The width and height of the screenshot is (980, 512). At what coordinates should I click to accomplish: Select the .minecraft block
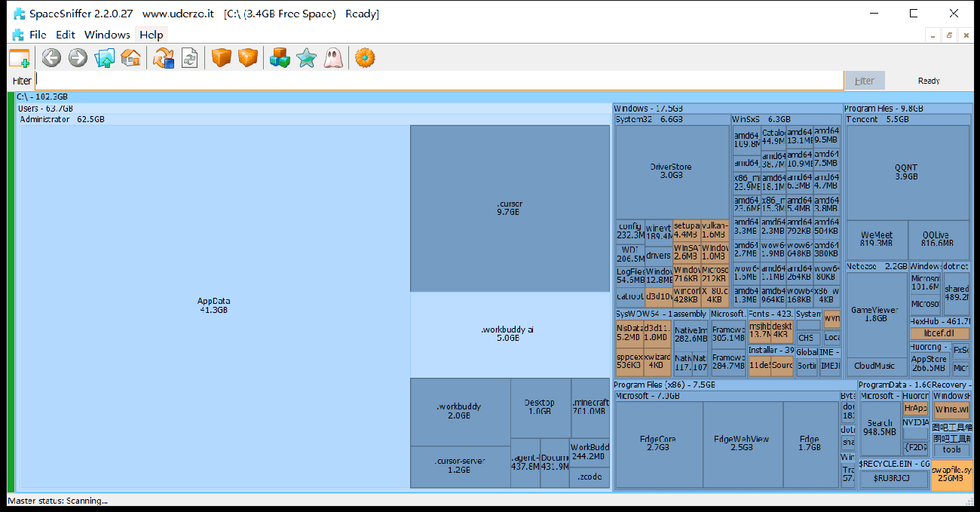[x=590, y=407]
